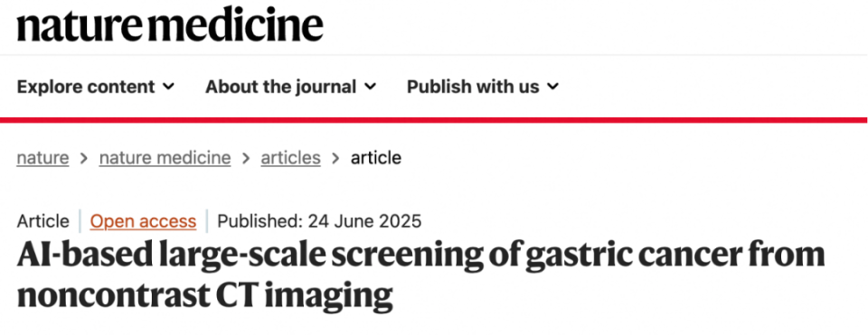Expand the chevron beside Explore content
The height and width of the screenshot is (335, 868).
[169, 87]
